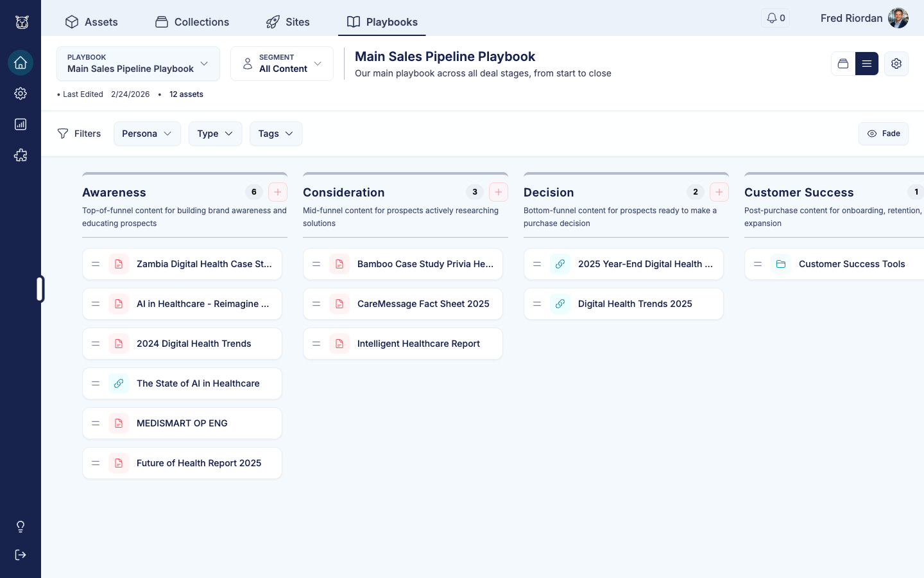This screenshot has width=924, height=578.
Task: Click Fred Riordan's profile avatar
Action: coord(898,18)
